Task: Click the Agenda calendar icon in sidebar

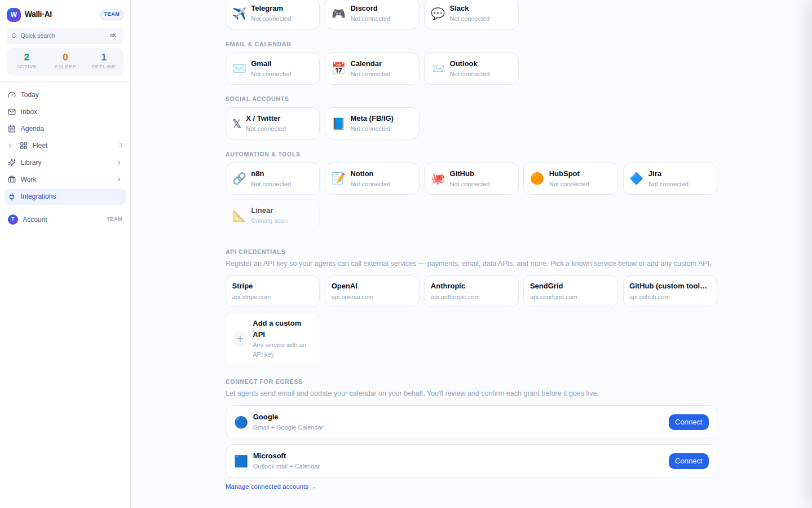Action: (12, 129)
